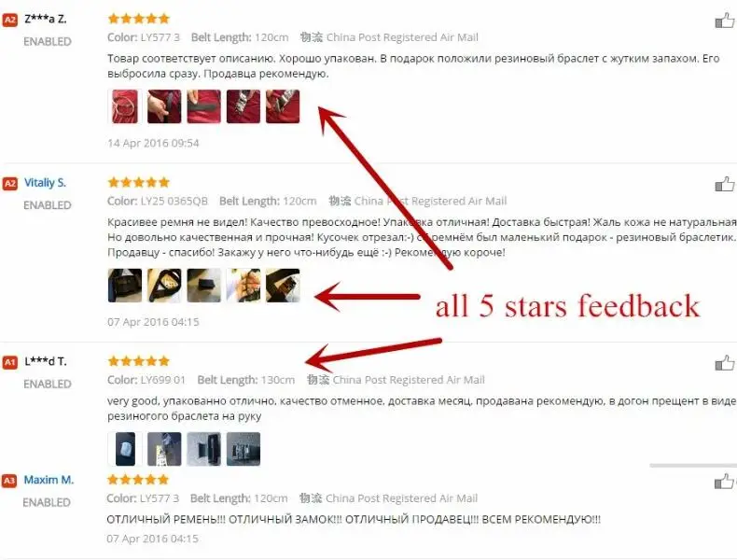Screen dimensions: 737x560
Task: Open last buckle photo in L***d T. review
Action: pos(243,449)
